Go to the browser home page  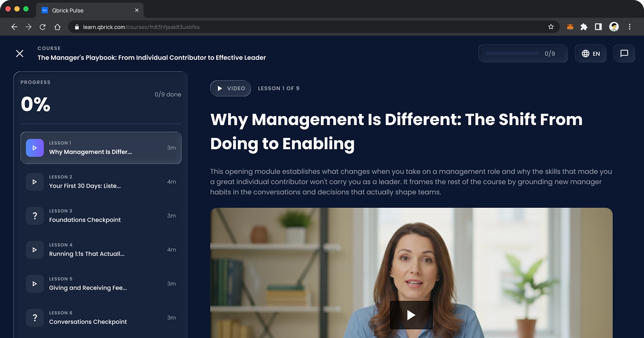click(x=57, y=27)
